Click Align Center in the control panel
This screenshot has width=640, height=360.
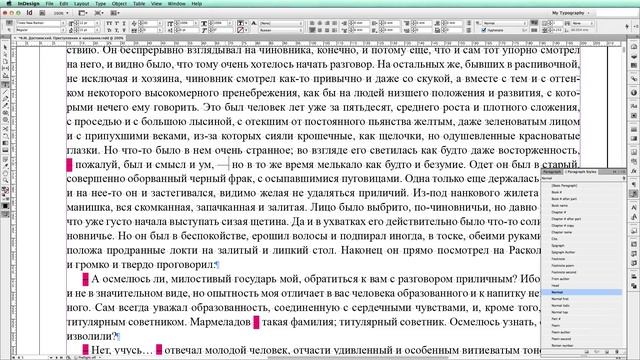tap(320, 23)
